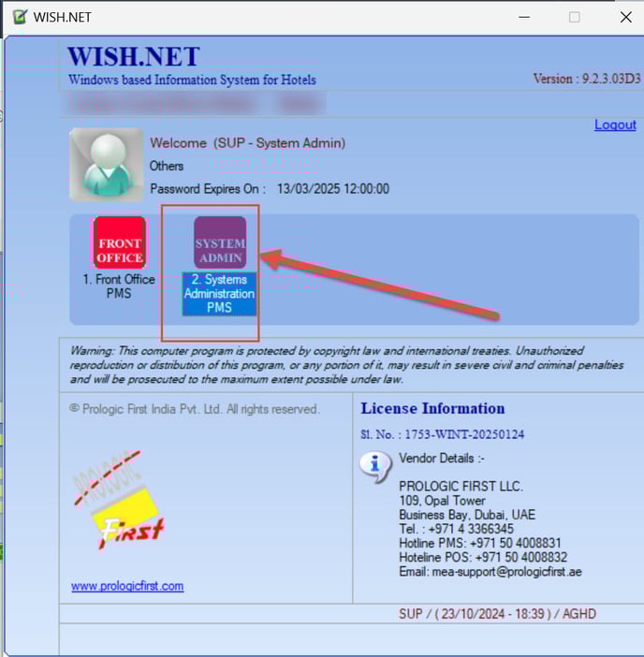Click the blue info bubble icon
This screenshot has height=657, width=644.
pos(375,466)
